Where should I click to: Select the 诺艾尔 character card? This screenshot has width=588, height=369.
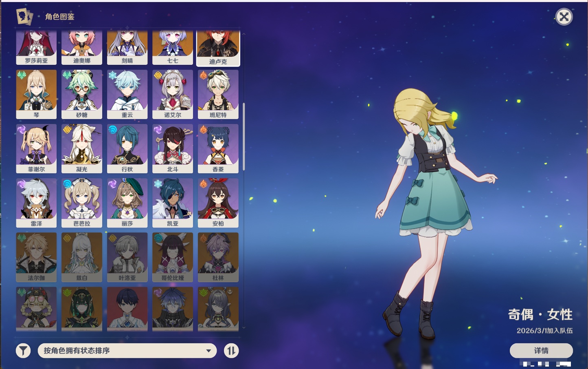pos(173,94)
